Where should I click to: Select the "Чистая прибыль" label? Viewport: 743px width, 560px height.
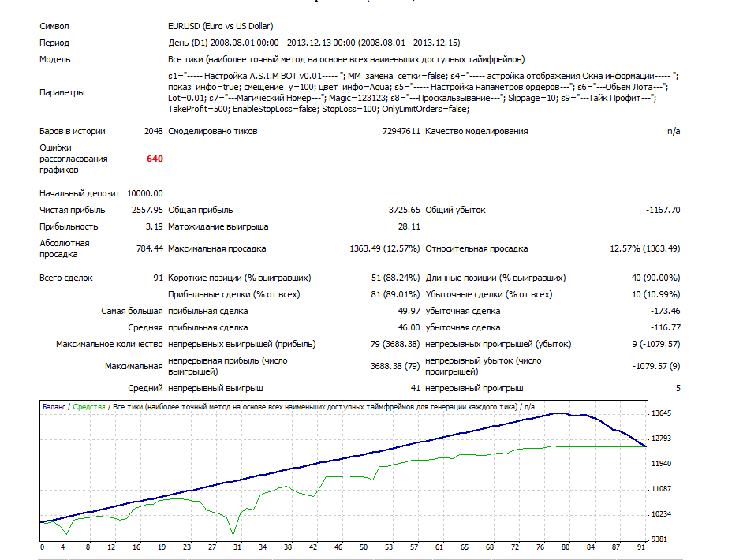73,210
